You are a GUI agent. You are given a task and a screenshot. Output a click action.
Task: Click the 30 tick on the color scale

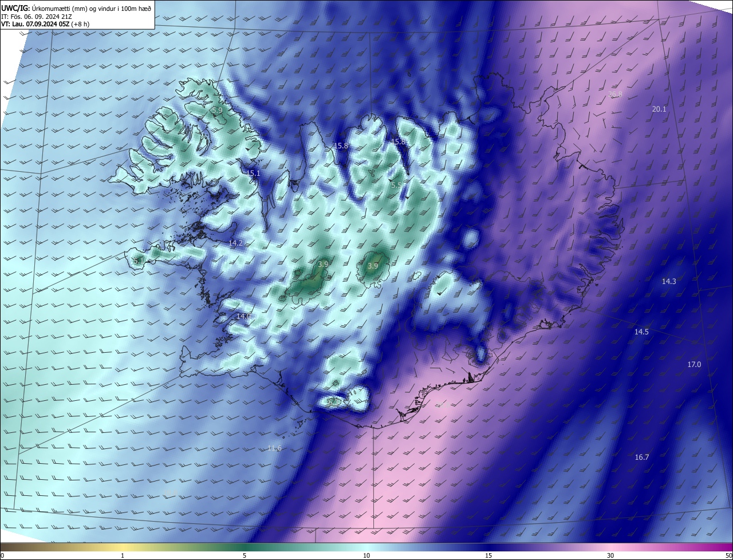point(610,555)
